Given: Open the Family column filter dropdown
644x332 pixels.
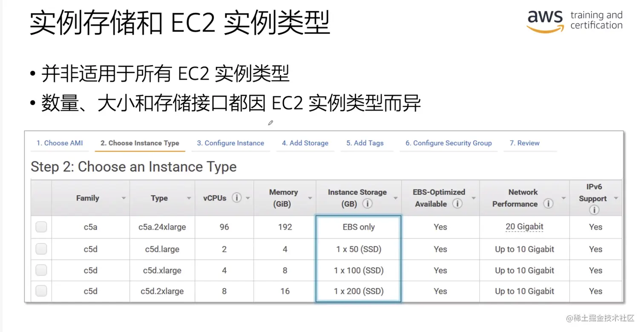Looking at the screenshot, I should point(124,198).
